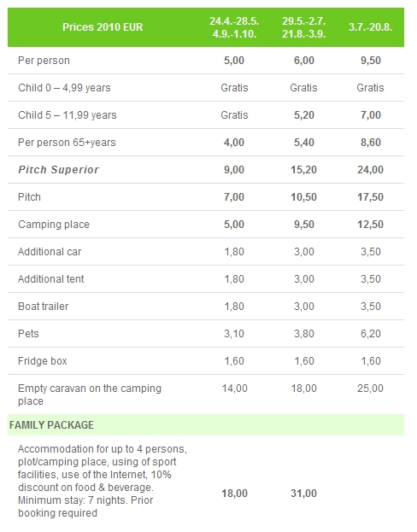Click the Gratis value for Child 5 – 11,99 years
Screen dimensions: 417x532
click(x=234, y=115)
